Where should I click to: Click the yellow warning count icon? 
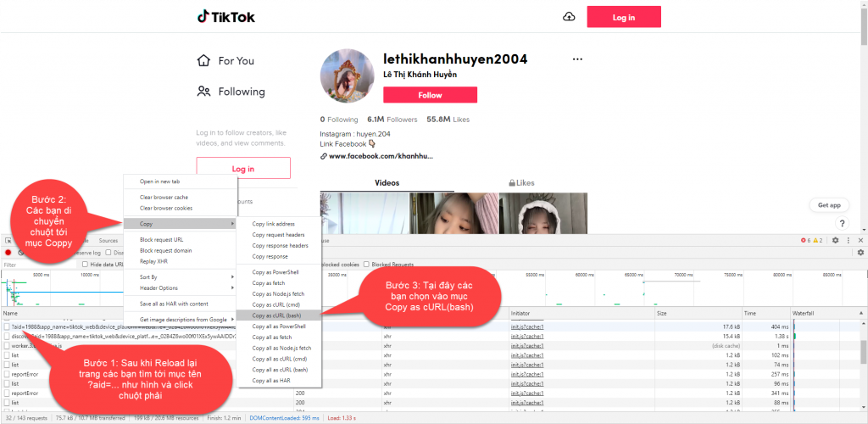pyautogui.click(x=815, y=240)
